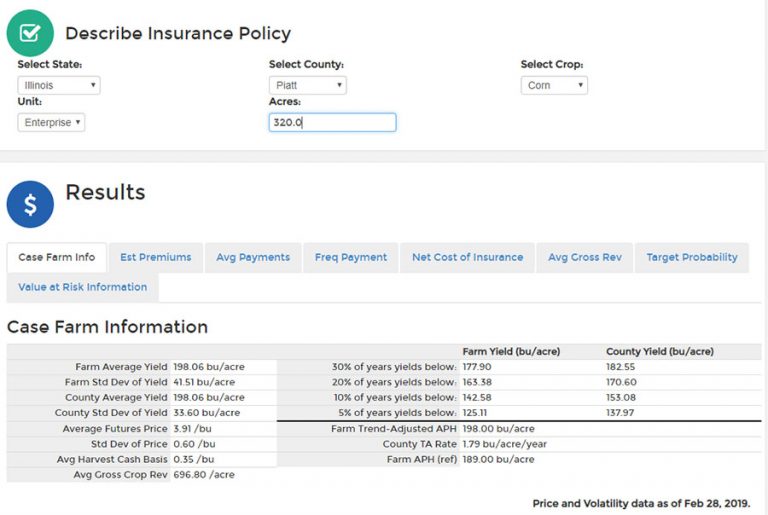Switch to the Avg Payments tab
Image resolution: width=768 pixels, height=515 pixels.
(253, 257)
